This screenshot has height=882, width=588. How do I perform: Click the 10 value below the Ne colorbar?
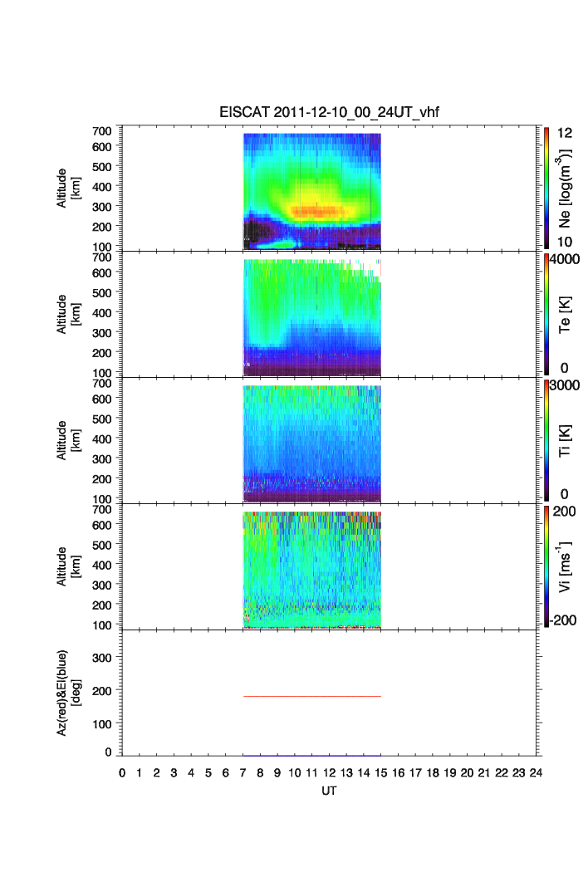point(565,242)
